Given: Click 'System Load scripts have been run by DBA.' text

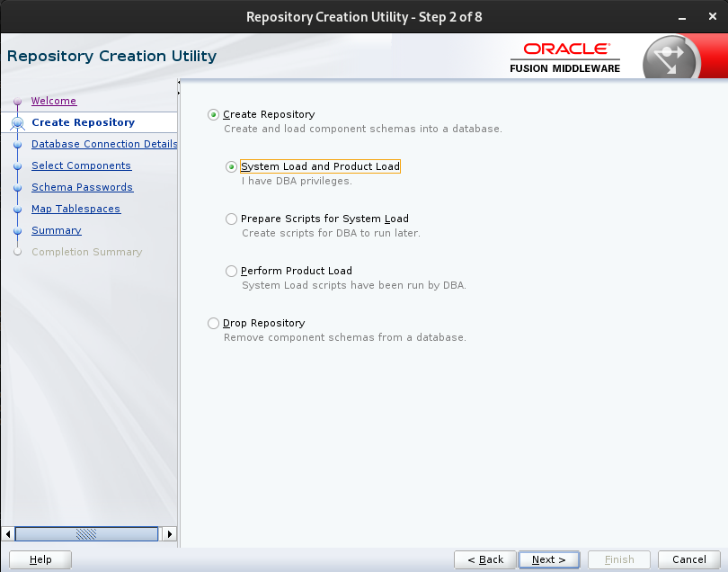Looking at the screenshot, I should tap(354, 285).
